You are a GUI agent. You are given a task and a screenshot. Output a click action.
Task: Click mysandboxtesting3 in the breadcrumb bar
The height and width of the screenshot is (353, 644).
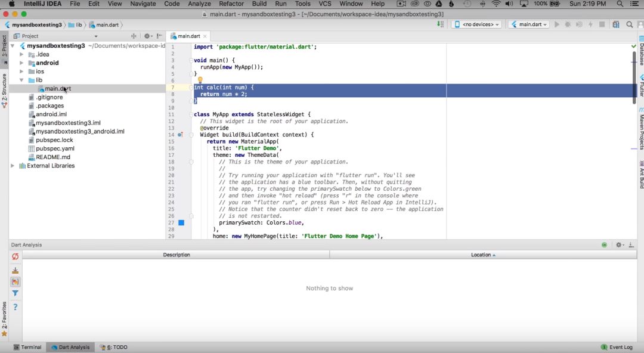click(37, 24)
